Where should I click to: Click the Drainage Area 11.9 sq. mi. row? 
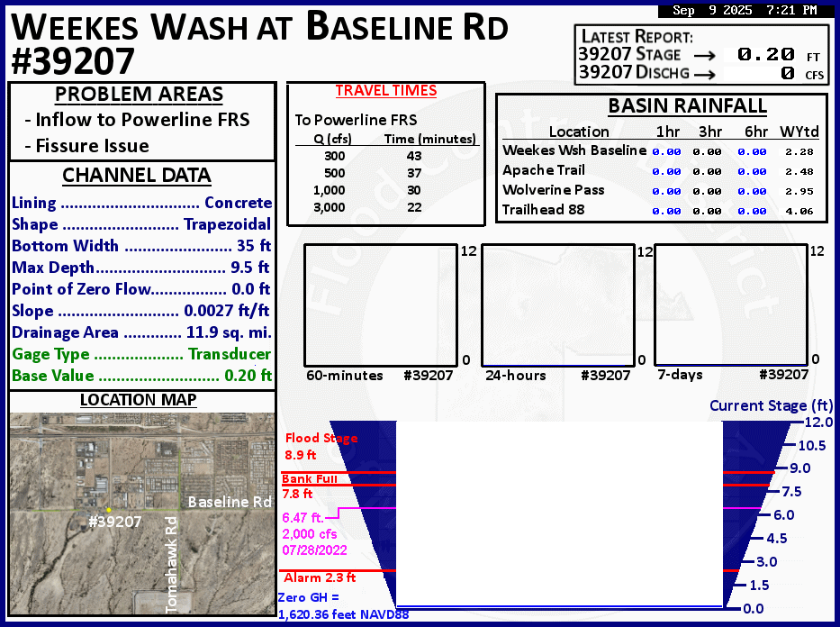[x=142, y=332]
